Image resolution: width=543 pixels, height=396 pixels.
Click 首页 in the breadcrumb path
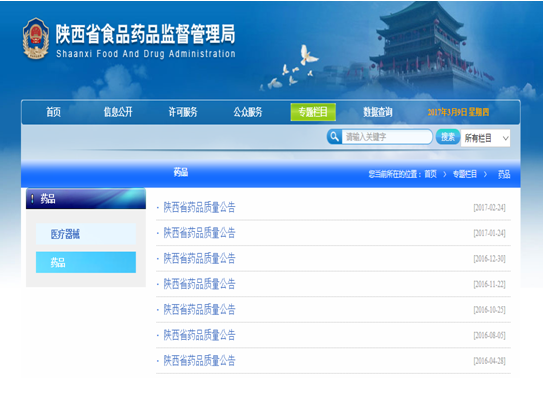pos(430,174)
